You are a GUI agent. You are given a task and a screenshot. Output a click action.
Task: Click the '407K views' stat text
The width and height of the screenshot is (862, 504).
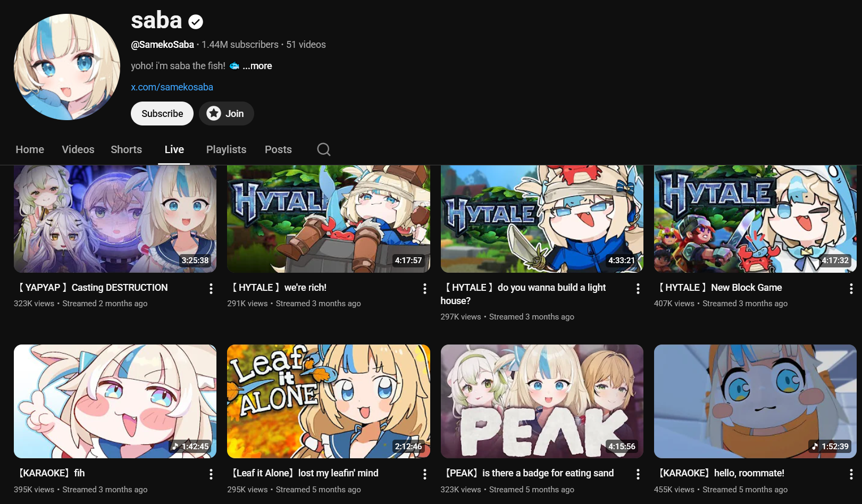point(674,304)
